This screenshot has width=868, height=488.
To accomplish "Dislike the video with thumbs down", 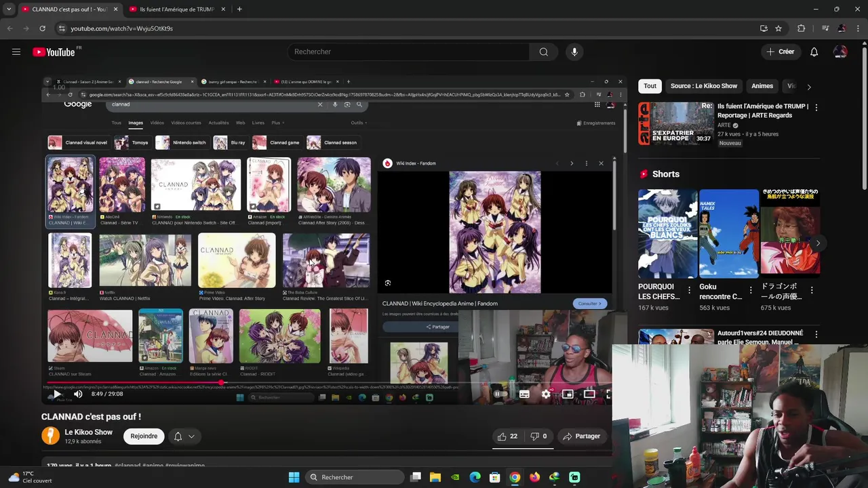I will (x=538, y=436).
